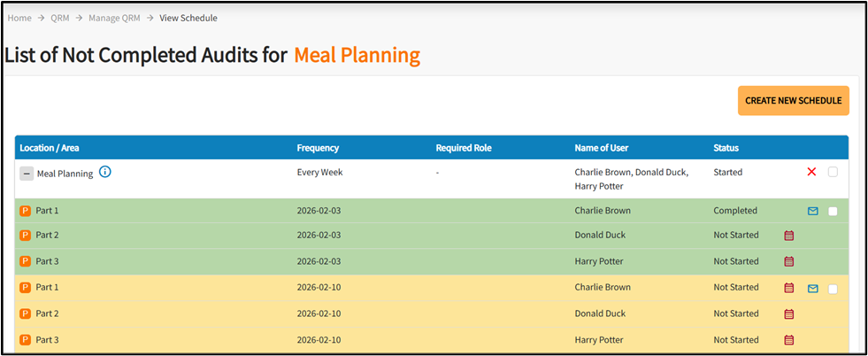Open calendar for Harry Potter 2026-02-03 row
The image size is (868, 356).
click(x=789, y=261)
